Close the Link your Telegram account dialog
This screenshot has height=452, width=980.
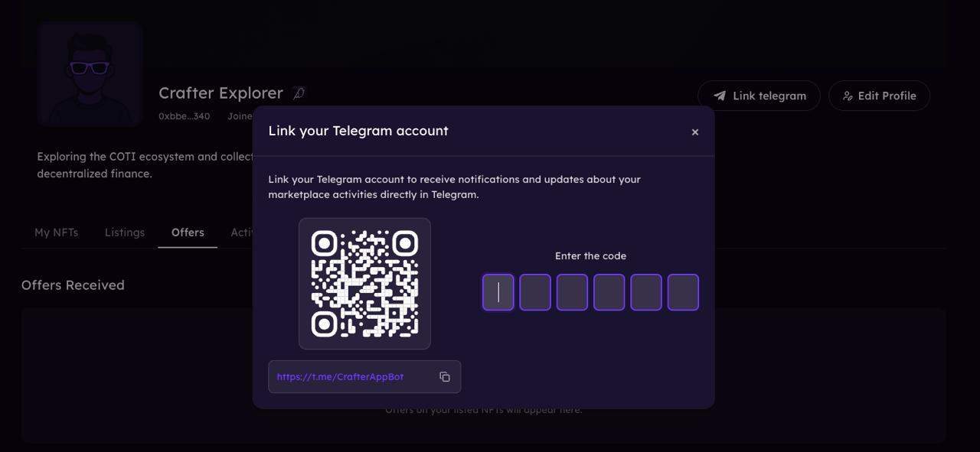tap(695, 132)
